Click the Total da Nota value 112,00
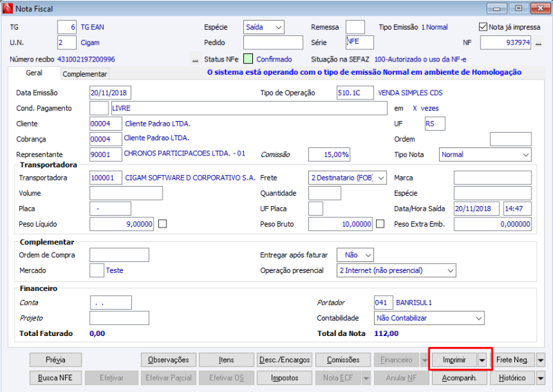 click(386, 333)
